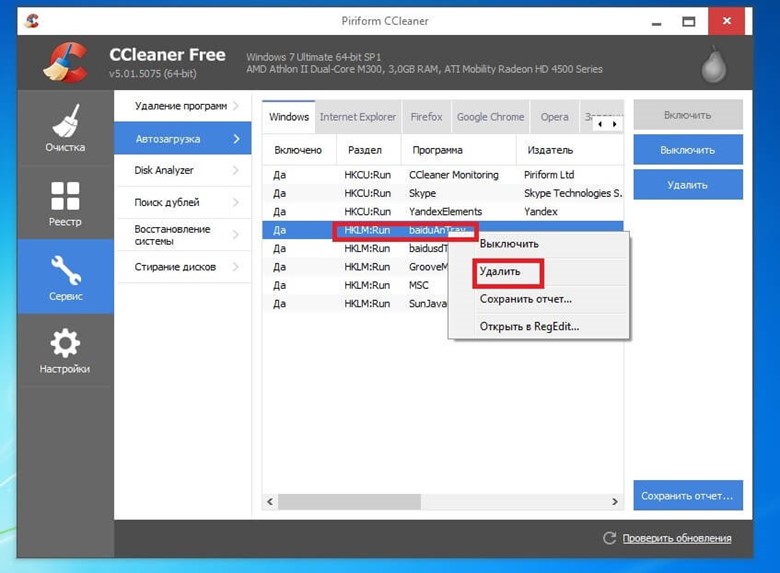This screenshot has width=780, height=573.
Task: Open the Реестр registry section
Action: point(65,203)
